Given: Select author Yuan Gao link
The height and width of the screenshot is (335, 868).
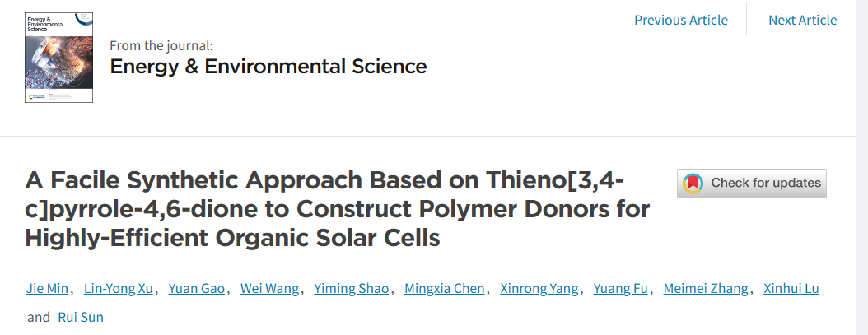Looking at the screenshot, I should point(197,288).
